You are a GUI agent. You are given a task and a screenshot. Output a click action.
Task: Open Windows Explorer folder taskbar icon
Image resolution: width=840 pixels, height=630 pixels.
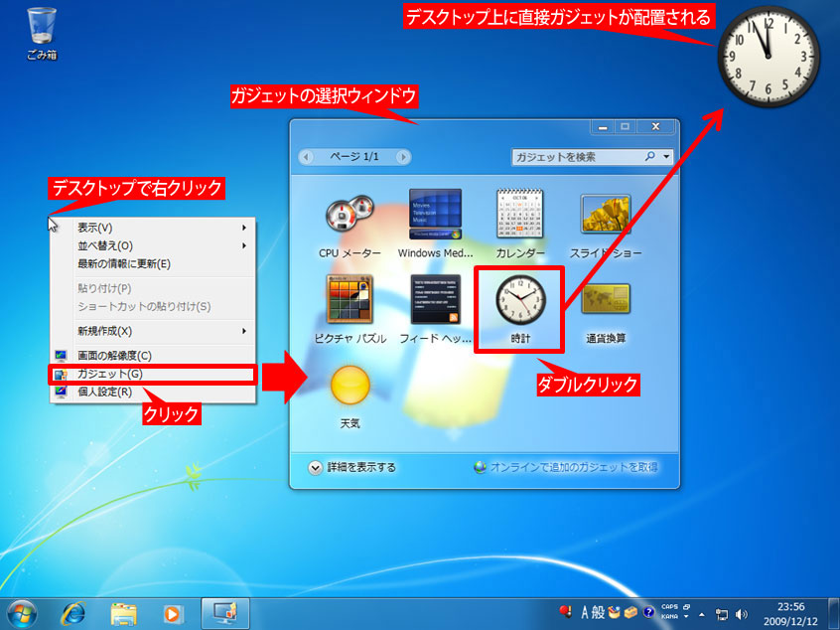tap(123, 613)
